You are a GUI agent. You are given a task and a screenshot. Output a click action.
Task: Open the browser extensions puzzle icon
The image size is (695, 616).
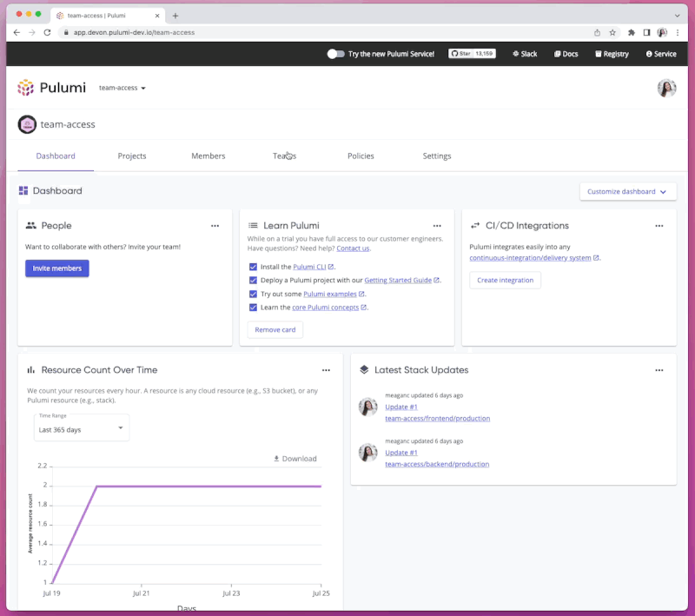pyautogui.click(x=632, y=32)
